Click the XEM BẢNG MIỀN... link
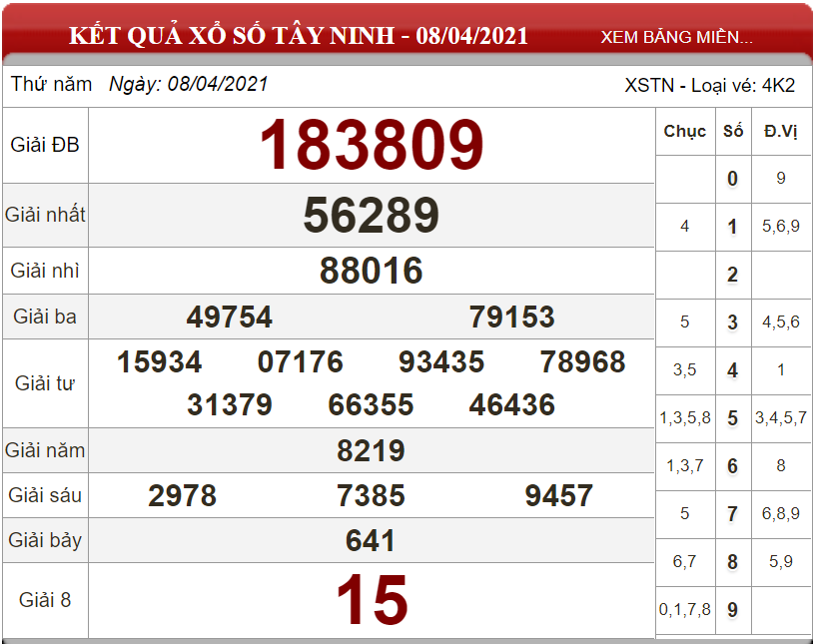The image size is (816, 644). (676, 37)
